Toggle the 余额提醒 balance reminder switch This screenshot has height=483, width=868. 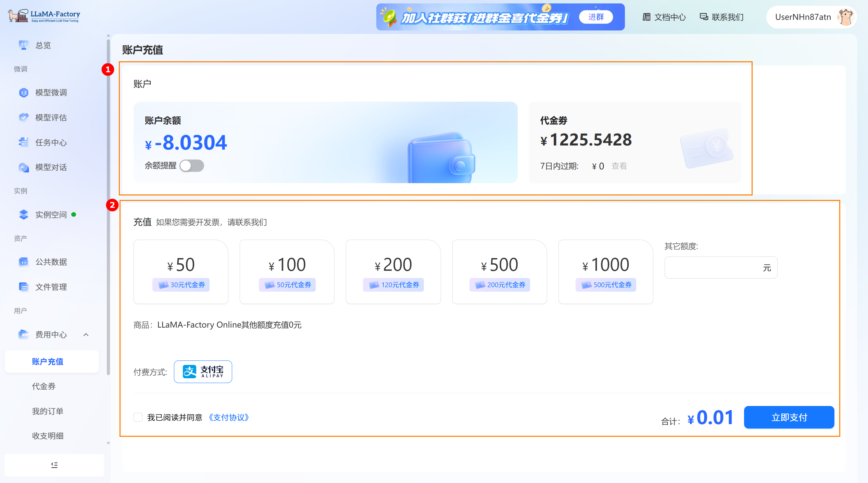click(192, 166)
